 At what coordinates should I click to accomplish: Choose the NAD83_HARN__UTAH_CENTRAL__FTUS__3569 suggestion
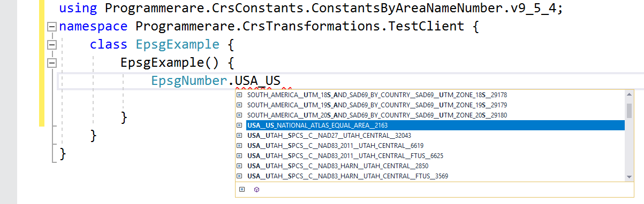pos(435,176)
